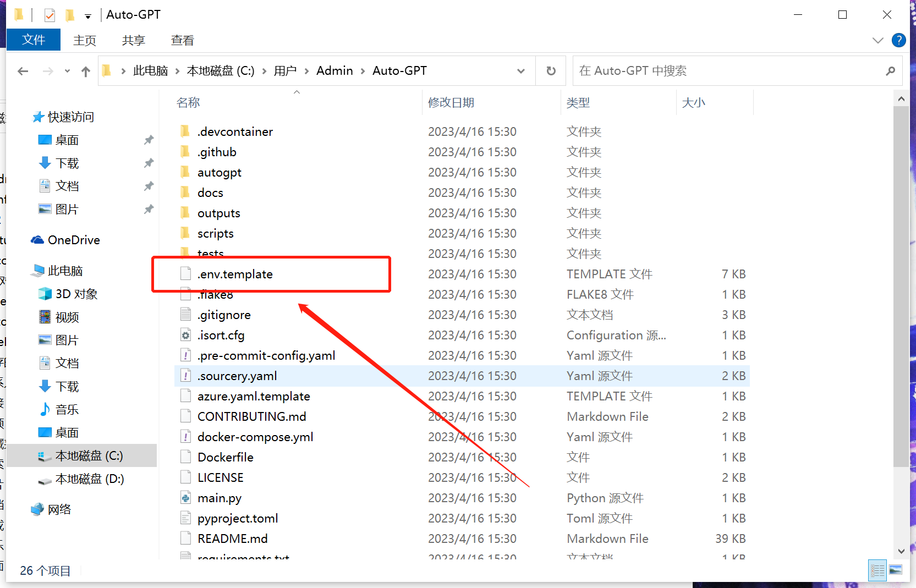Select the .devcontainer folder icon
Screen dimensions: 916x588
coord(185,131)
